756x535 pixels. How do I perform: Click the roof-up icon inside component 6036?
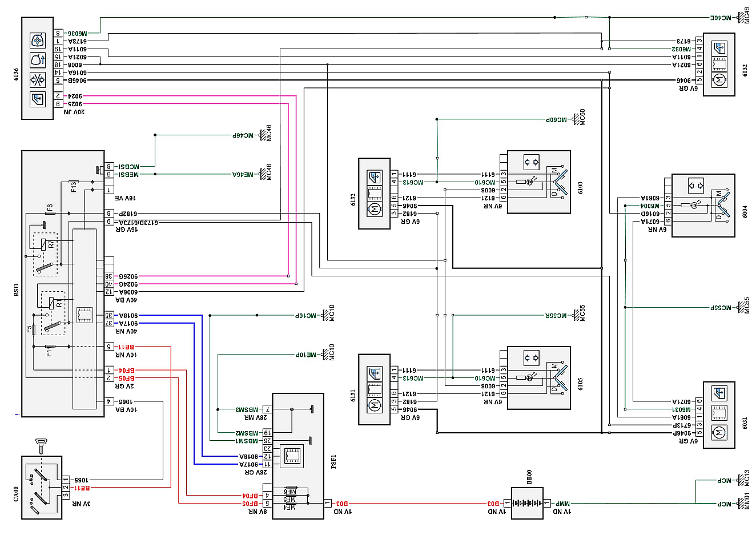(x=38, y=60)
